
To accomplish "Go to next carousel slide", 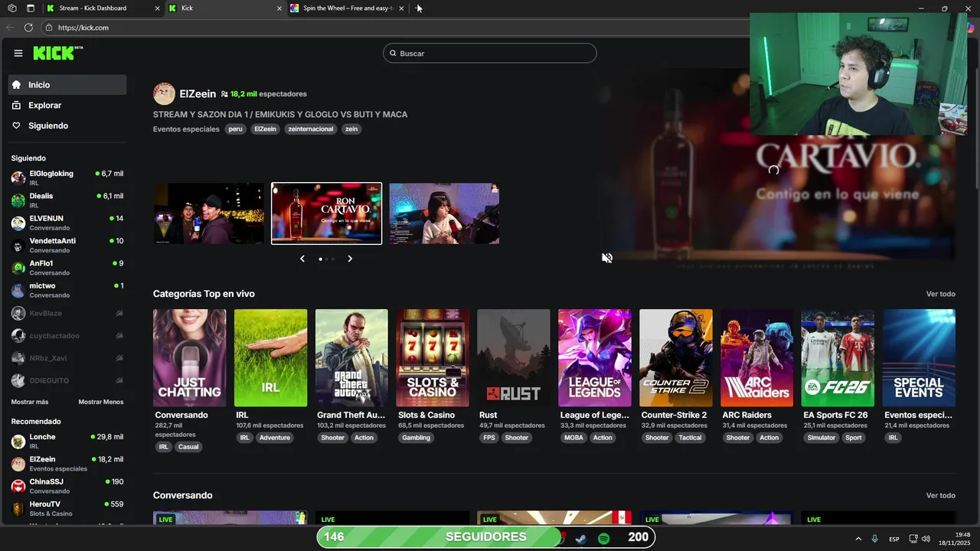I will tap(350, 259).
